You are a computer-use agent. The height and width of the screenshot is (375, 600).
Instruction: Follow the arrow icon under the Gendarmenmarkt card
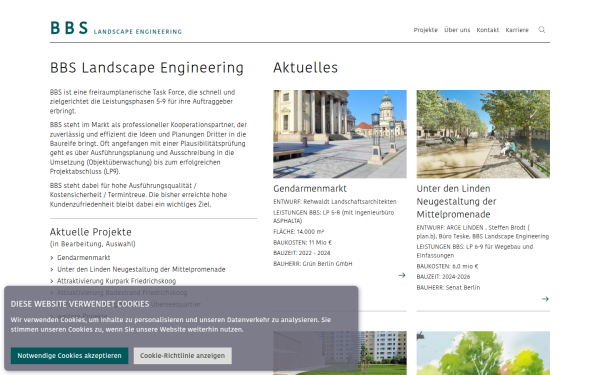point(402,275)
